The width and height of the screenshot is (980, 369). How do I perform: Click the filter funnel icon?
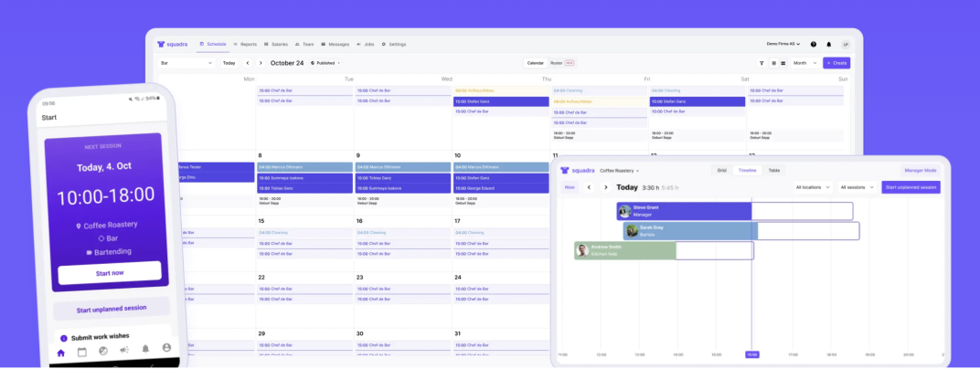tap(762, 63)
